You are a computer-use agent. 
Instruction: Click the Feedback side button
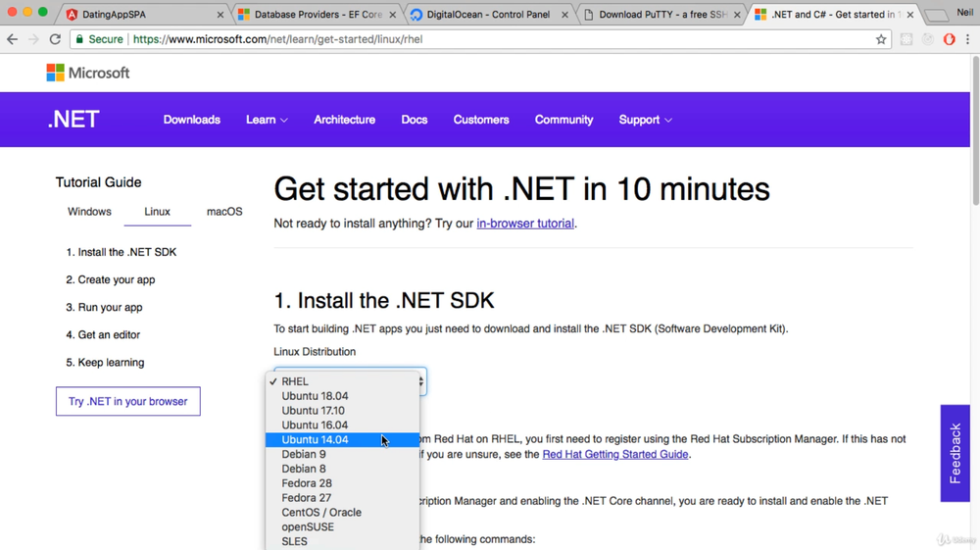pyautogui.click(x=955, y=453)
